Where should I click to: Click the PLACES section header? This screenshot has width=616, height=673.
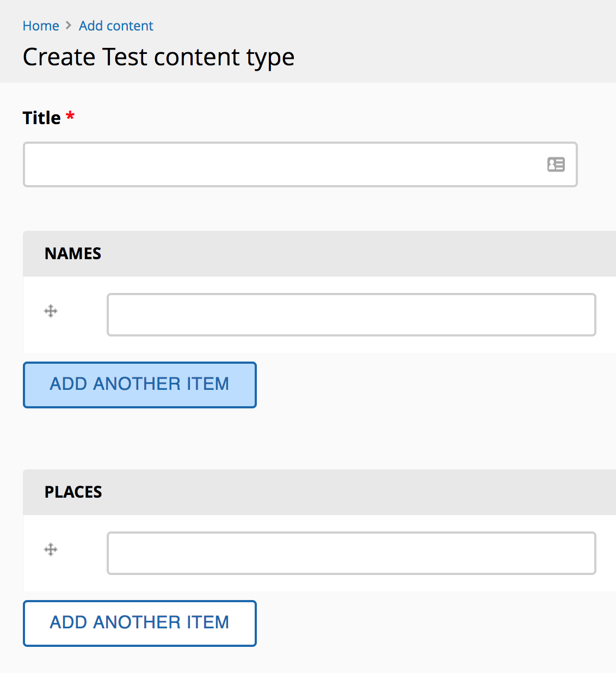tap(73, 492)
